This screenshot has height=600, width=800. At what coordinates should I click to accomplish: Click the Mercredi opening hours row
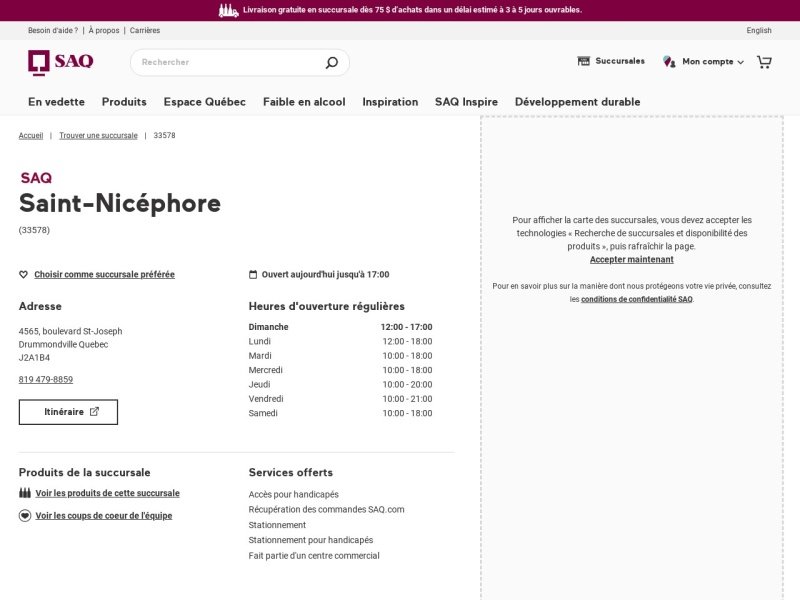tap(340, 370)
